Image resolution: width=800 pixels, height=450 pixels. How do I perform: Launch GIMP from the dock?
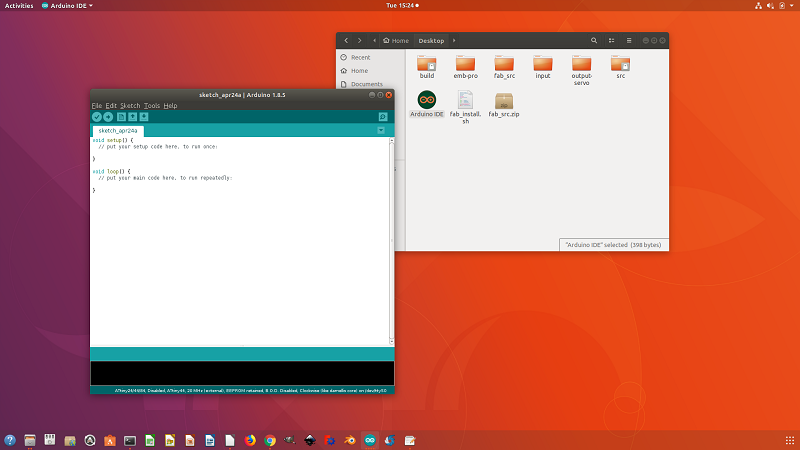click(290, 440)
